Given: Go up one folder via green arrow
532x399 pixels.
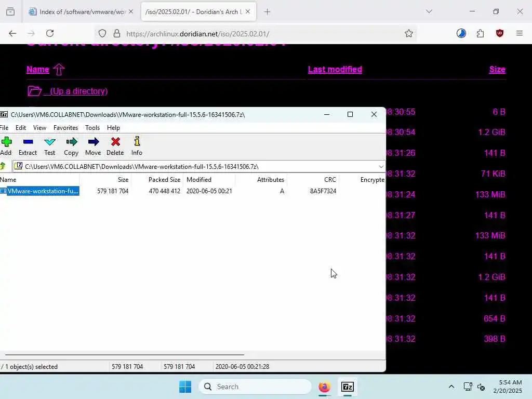Looking at the screenshot, I should point(3,166).
